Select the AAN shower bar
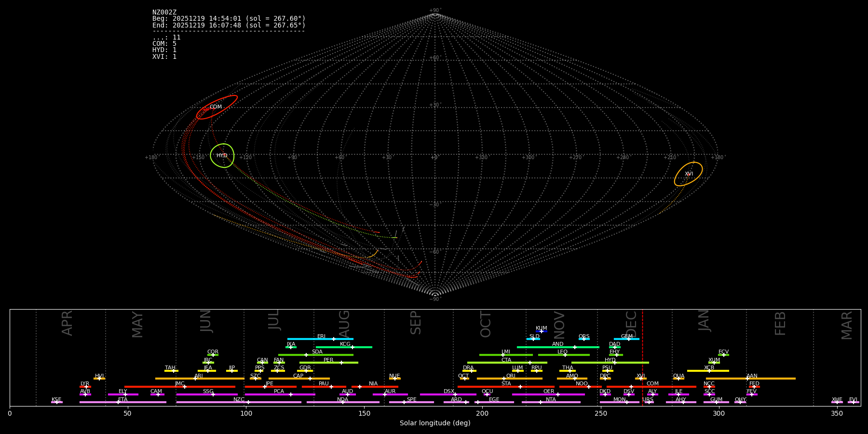 [x=751, y=379]
